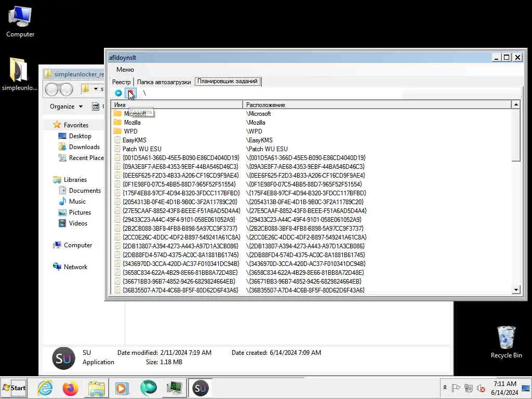This screenshot has width=532, height=399.
Task: Open the Start menu
Action: click(x=14, y=388)
